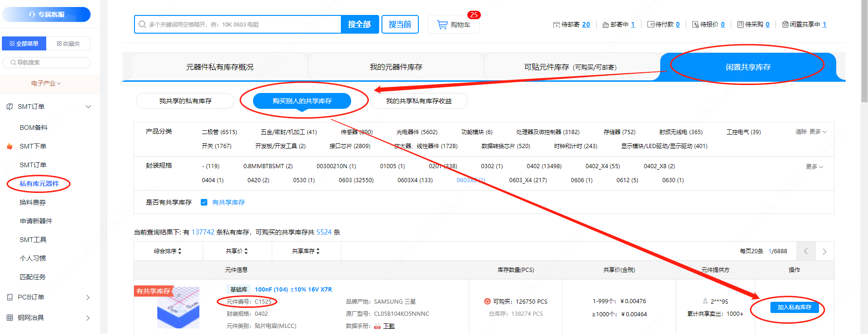Sort results by 共享价
868x334 pixels.
click(237, 251)
